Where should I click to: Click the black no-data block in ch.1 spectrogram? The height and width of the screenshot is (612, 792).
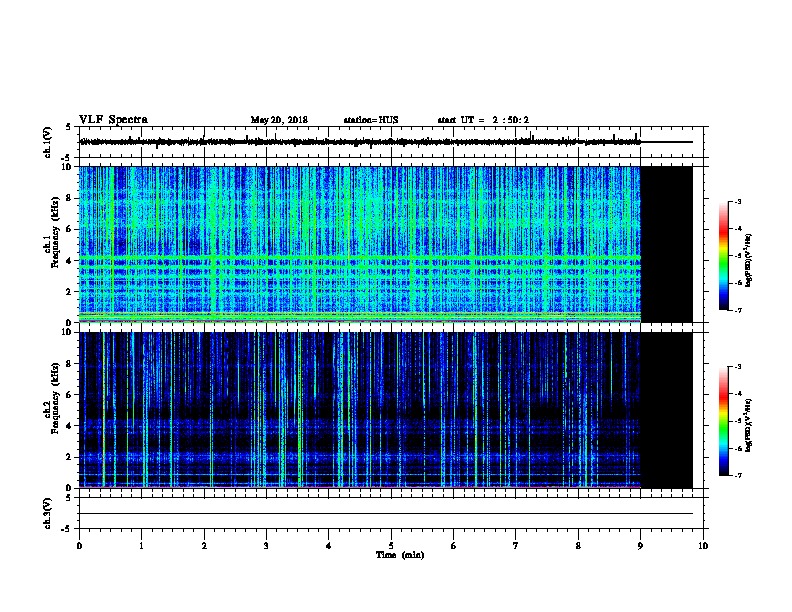click(666, 244)
